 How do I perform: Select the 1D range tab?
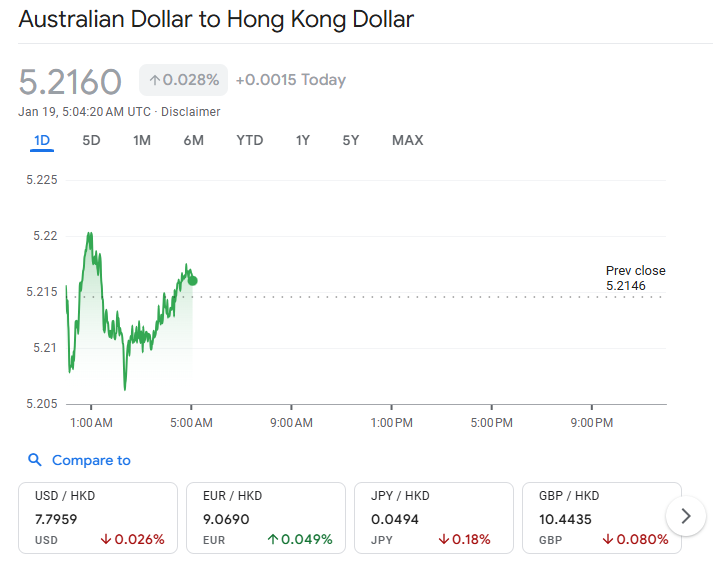click(x=42, y=140)
